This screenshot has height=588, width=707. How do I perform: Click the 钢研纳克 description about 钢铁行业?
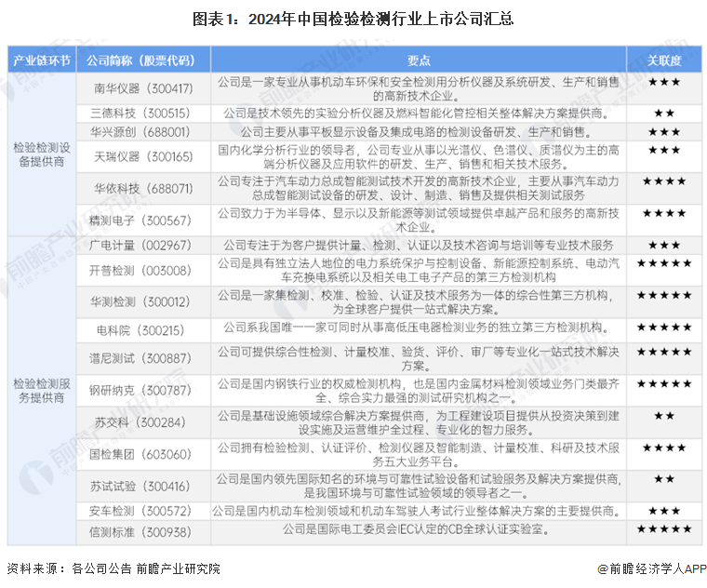pos(419,391)
